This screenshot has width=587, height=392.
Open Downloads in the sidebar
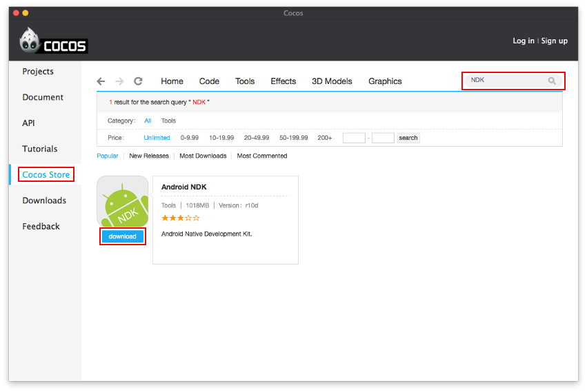(x=44, y=200)
